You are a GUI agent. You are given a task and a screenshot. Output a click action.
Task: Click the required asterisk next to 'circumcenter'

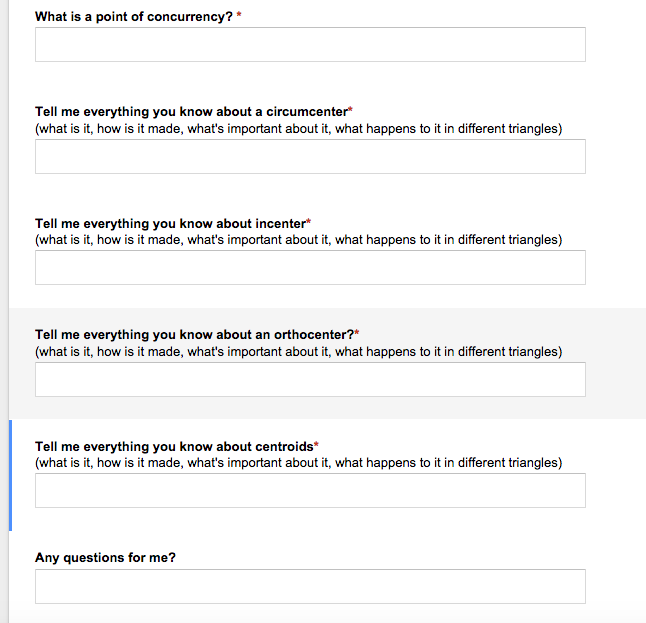point(350,110)
